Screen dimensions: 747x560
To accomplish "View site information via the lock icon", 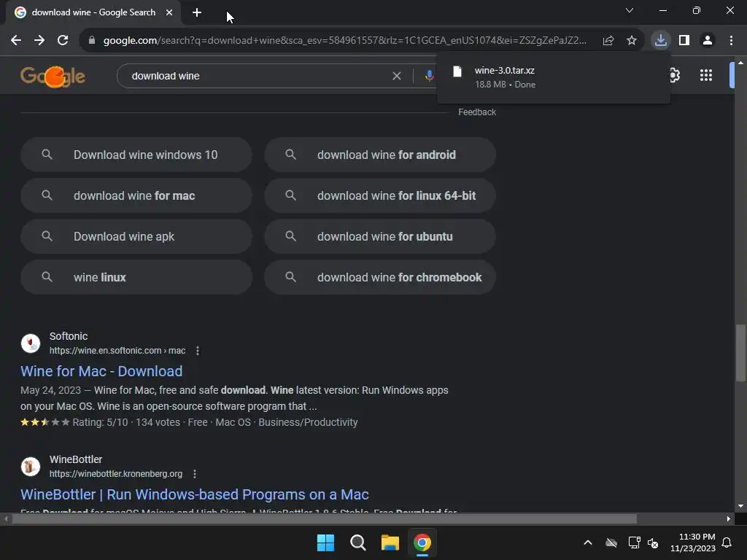I will coord(92,41).
